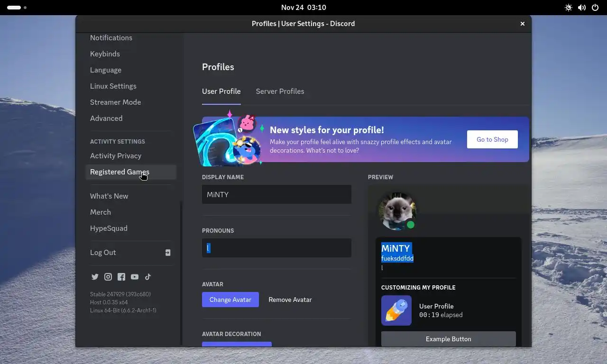Screen dimensions: 607x364
Task: Click the 00:19 elapsed timer text
Action: tap(441, 315)
